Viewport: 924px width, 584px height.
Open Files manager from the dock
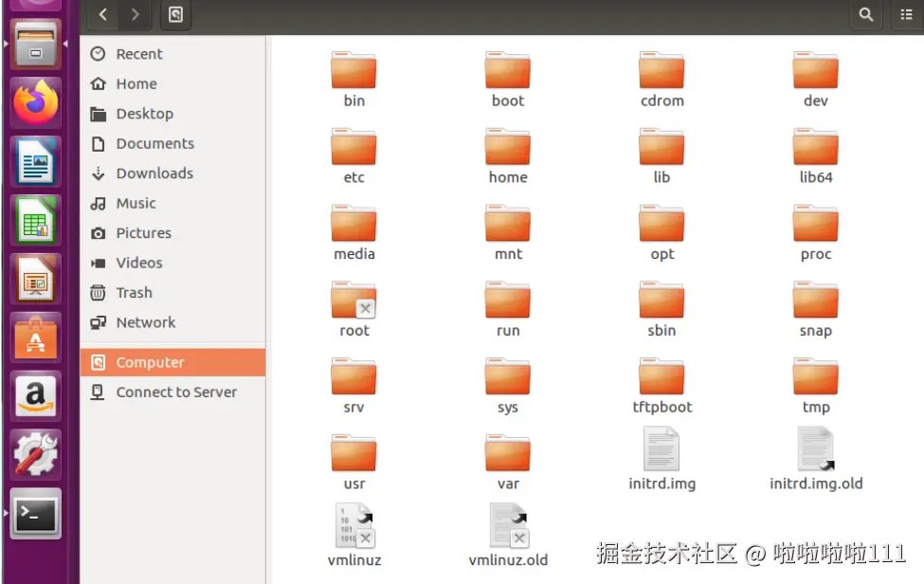[36, 45]
